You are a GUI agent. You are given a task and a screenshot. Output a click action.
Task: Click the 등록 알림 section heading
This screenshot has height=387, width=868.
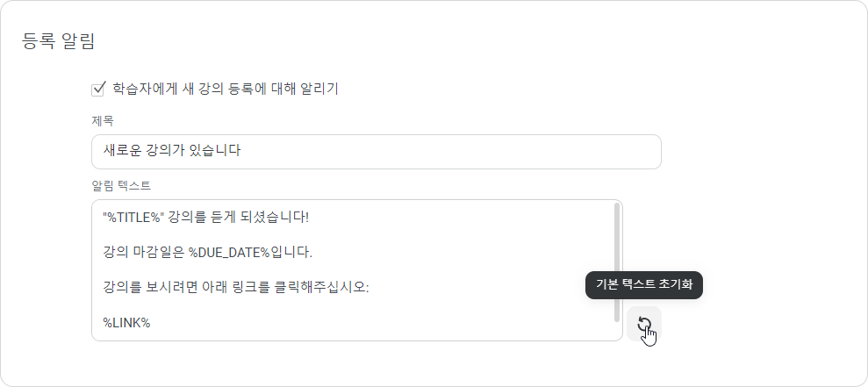pyautogui.click(x=58, y=41)
